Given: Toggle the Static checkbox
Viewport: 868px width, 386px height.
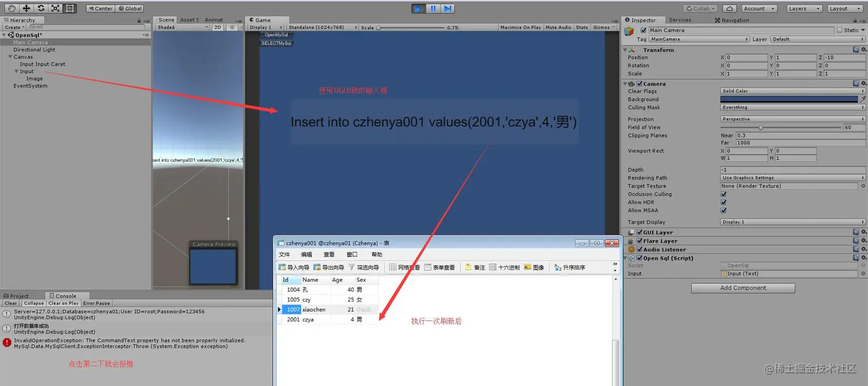Looking at the screenshot, I should pyautogui.click(x=840, y=30).
